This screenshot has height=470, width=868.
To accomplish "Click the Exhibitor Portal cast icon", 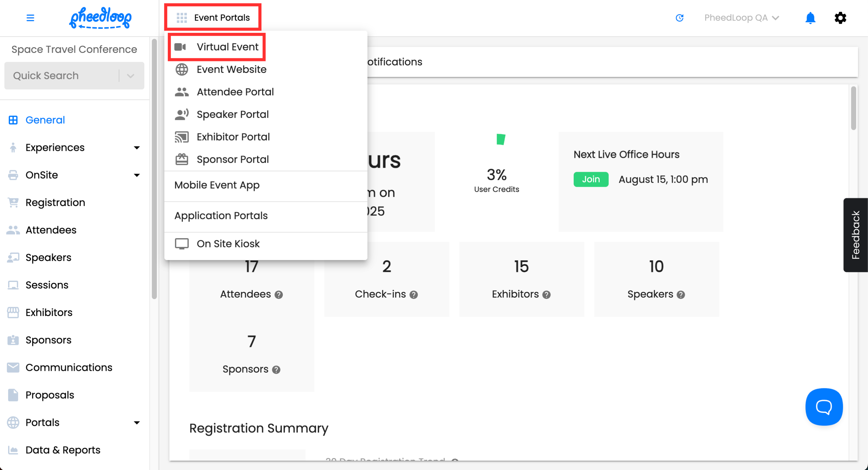I will point(182,137).
